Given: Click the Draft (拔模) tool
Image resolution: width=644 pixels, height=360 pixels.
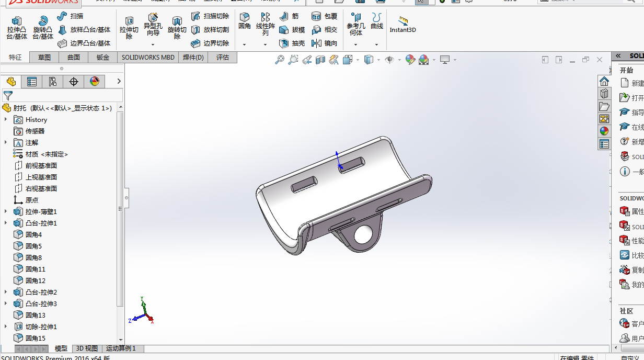Looking at the screenshot, I should [292, 30].
